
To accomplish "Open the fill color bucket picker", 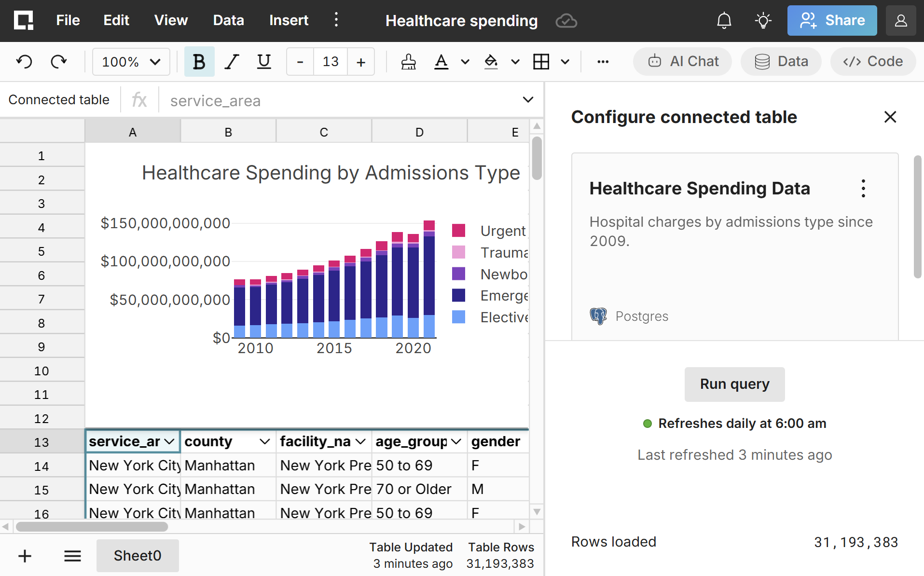I will coord(491,62).
